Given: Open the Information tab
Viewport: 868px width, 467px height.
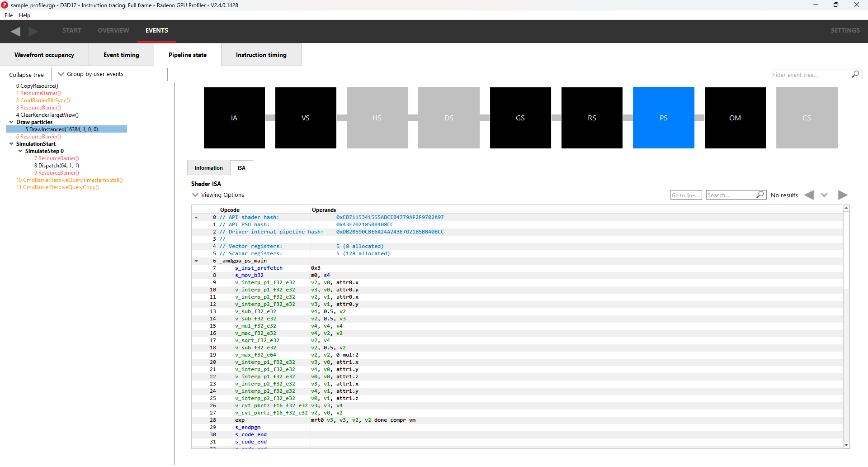Looking at the screenshot, I should pos(208,168).
